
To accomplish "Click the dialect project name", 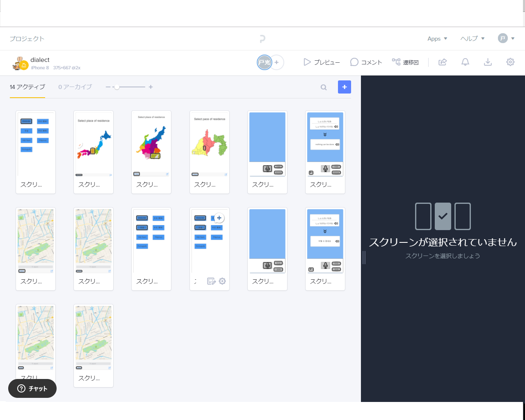I will pos(40,60).
